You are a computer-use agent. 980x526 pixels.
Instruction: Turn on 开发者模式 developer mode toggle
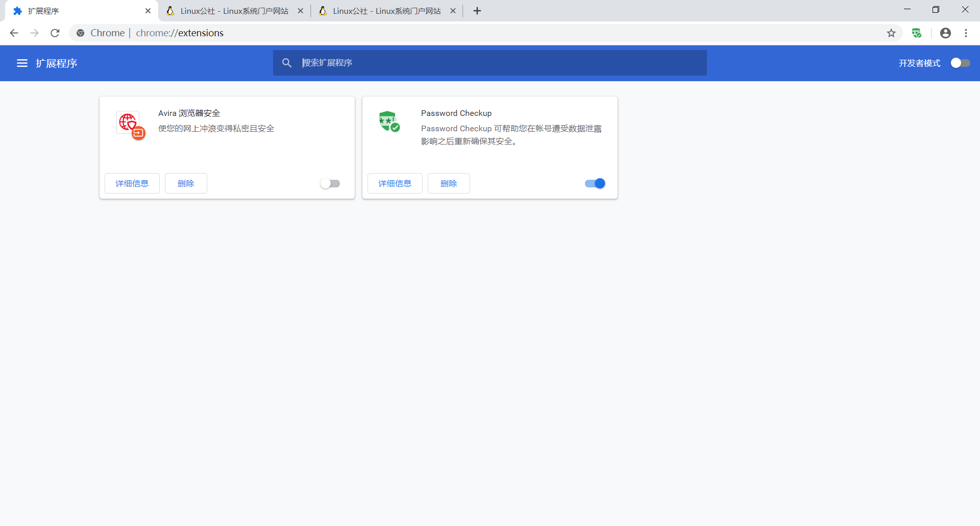(960, 63)
